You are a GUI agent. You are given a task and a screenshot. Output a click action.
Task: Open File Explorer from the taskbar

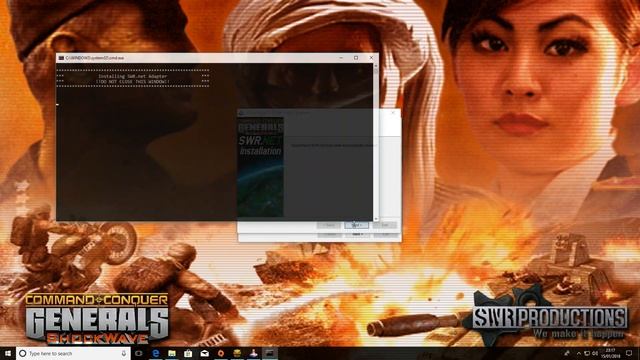[172, 353]
